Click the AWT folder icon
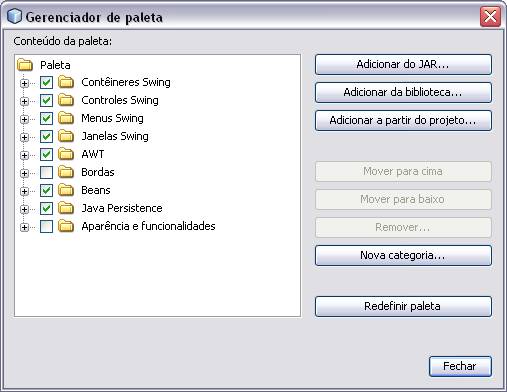 click(66, 154)
